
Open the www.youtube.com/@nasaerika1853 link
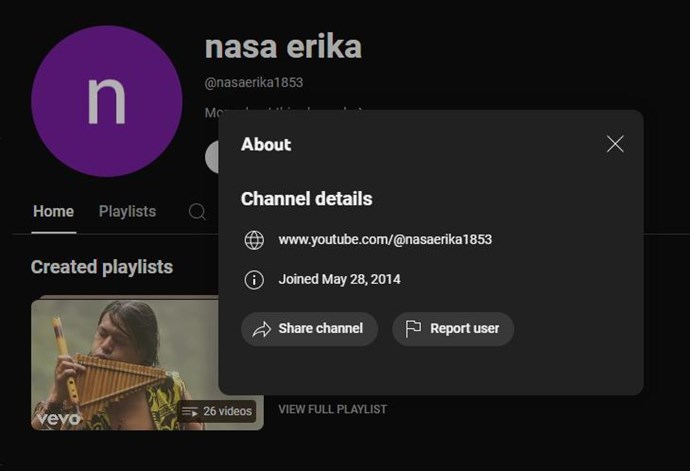(385, 239)
